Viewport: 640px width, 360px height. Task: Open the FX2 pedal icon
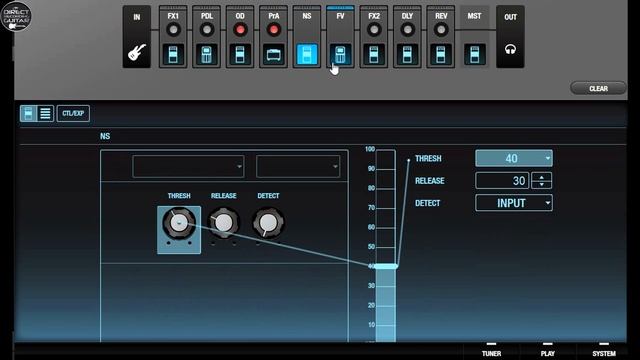pos(374,54)
